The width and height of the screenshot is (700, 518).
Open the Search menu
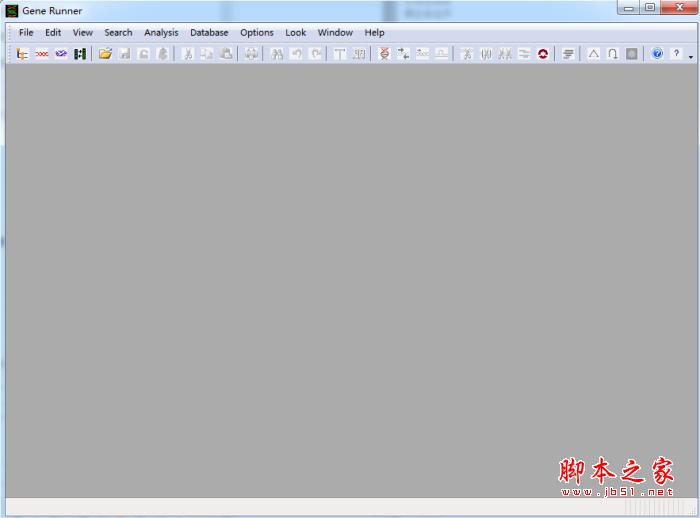tap(118, 33)
